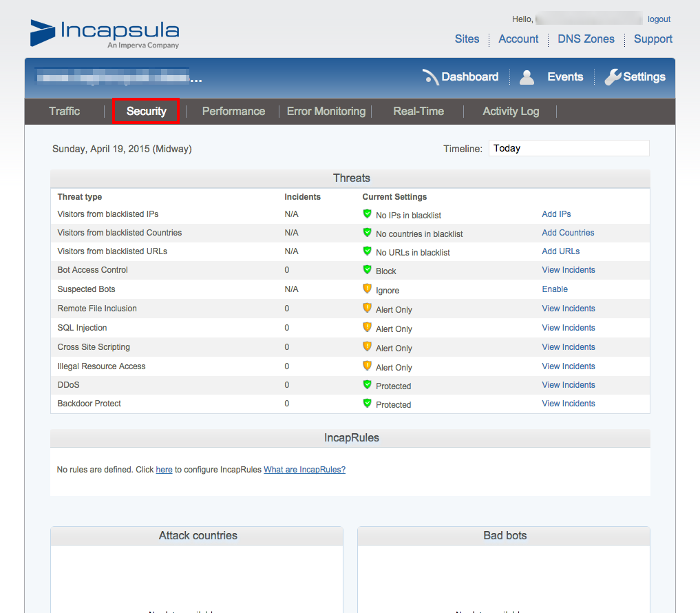Click the Dashboard gauge icon
700x613 pixels.
(431, 77)
